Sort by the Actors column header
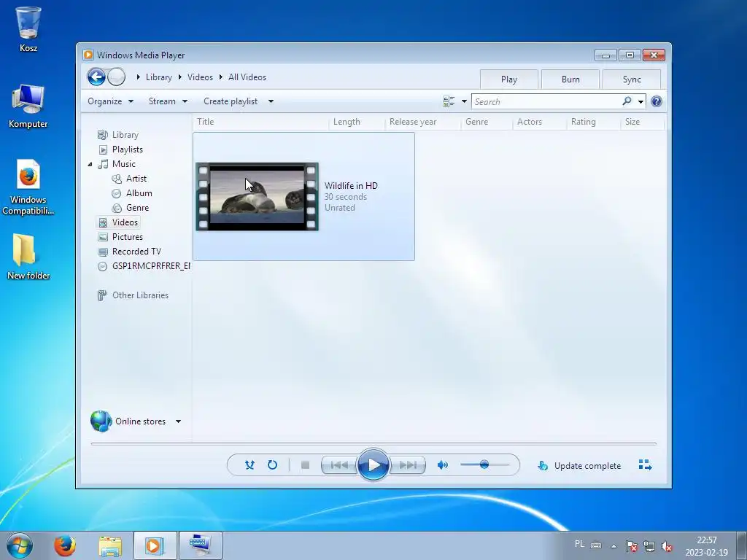Screen dimensions: 747x560 click(x=541, y=122)
